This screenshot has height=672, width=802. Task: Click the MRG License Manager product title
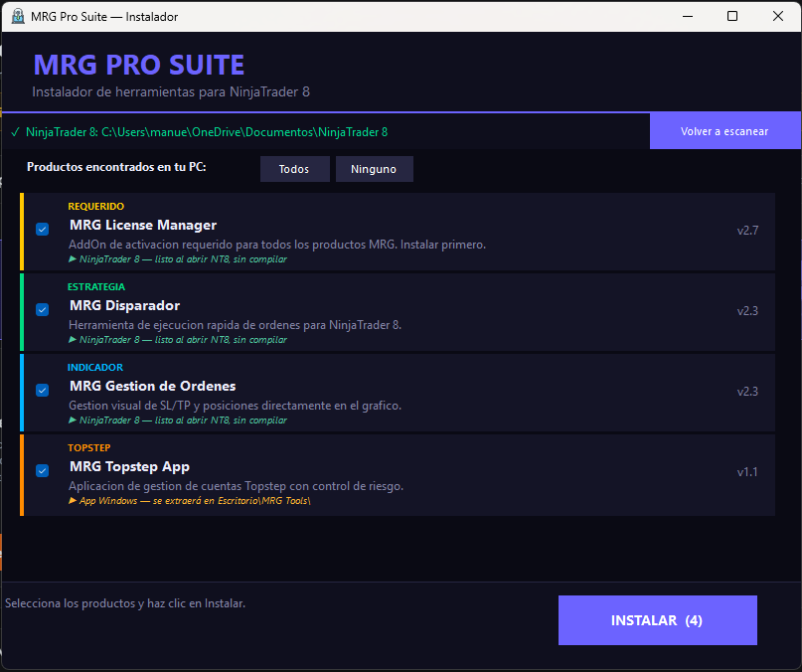point(143,226)
